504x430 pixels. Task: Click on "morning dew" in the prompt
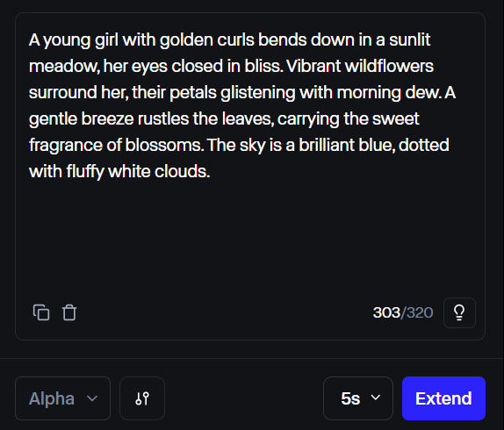[388, 92]
